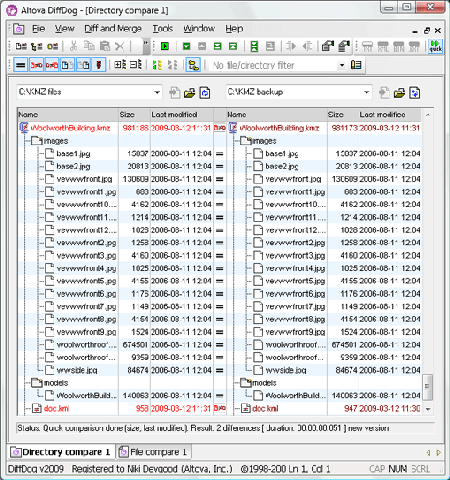Click the tab strip right scroll arrow
450x480 pixels.
point(439,453)
